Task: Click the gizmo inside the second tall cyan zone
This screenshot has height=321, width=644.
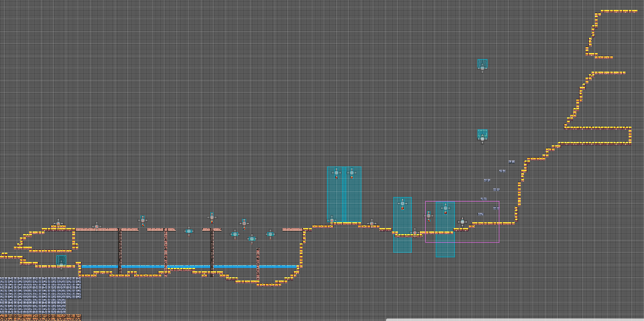Action: point(352,173)
